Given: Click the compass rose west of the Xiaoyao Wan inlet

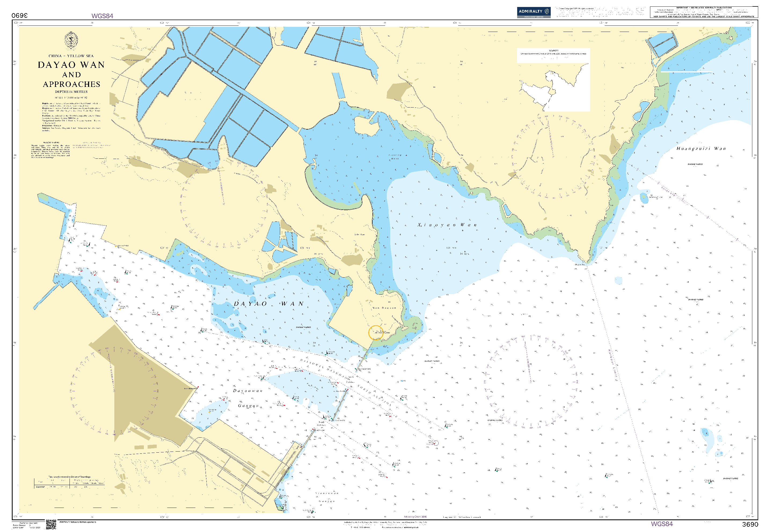Looking at the screenshot, I should tap(224, 204).
